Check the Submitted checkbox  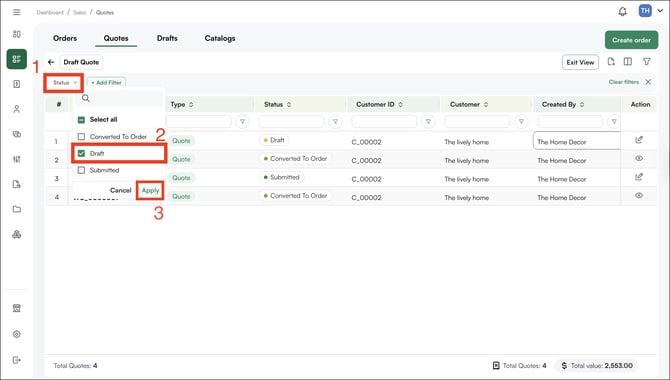tap(81, 170)
